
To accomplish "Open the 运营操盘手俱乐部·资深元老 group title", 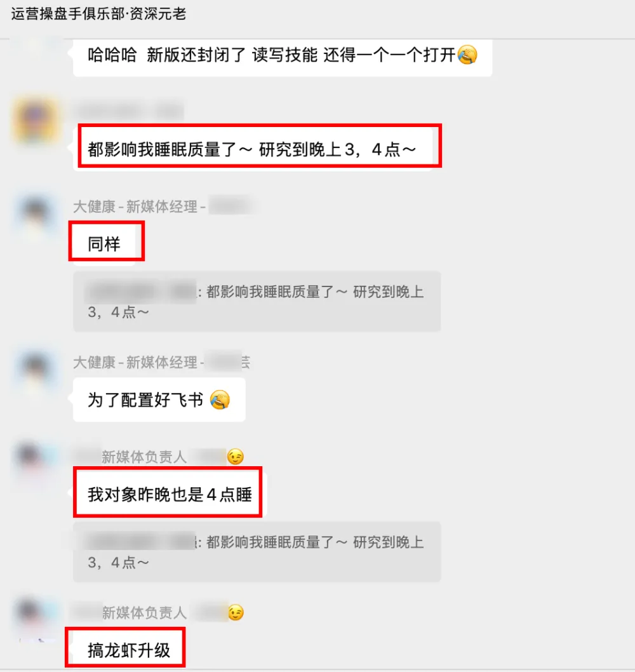I will (98, 14).
